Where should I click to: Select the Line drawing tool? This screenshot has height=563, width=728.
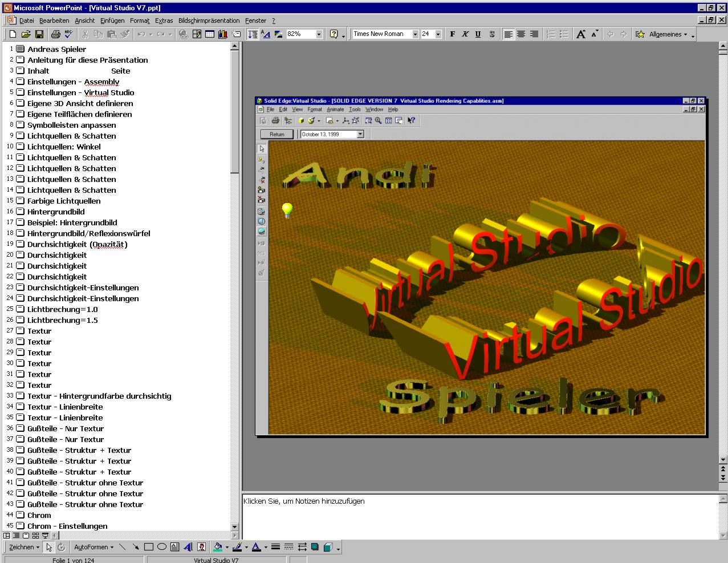[x=123, y=547]
